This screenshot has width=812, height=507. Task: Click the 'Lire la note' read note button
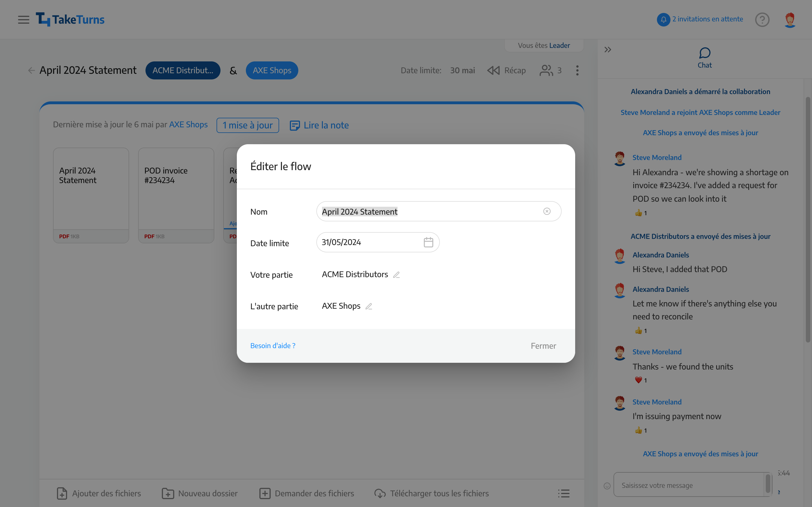pyautogui.click(x=319, y=125)
